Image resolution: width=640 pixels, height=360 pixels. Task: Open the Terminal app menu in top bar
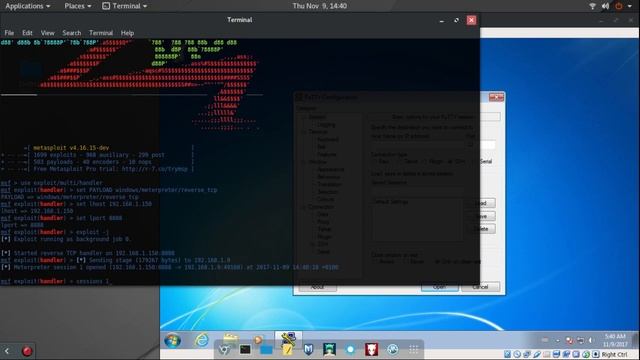[x=124, y=6]
